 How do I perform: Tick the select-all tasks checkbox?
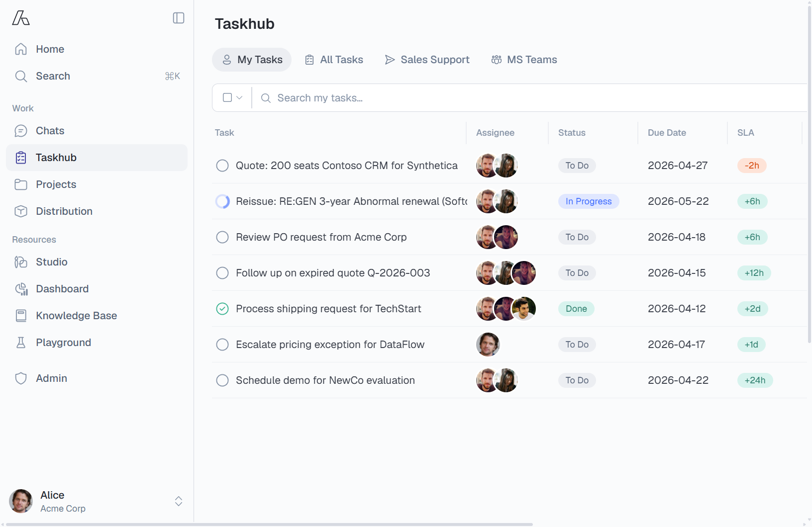coord(227,97)
